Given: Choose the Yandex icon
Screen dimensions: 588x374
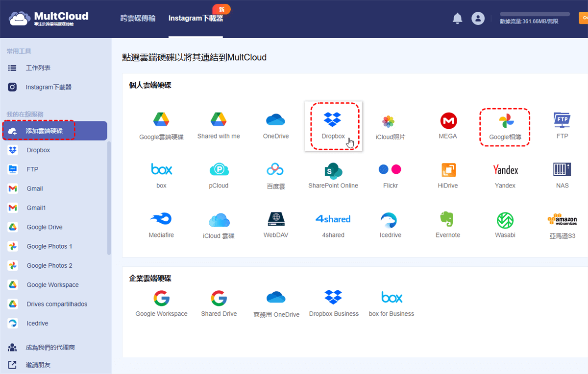Looking at the screenshot, I should tap(505, 169).
